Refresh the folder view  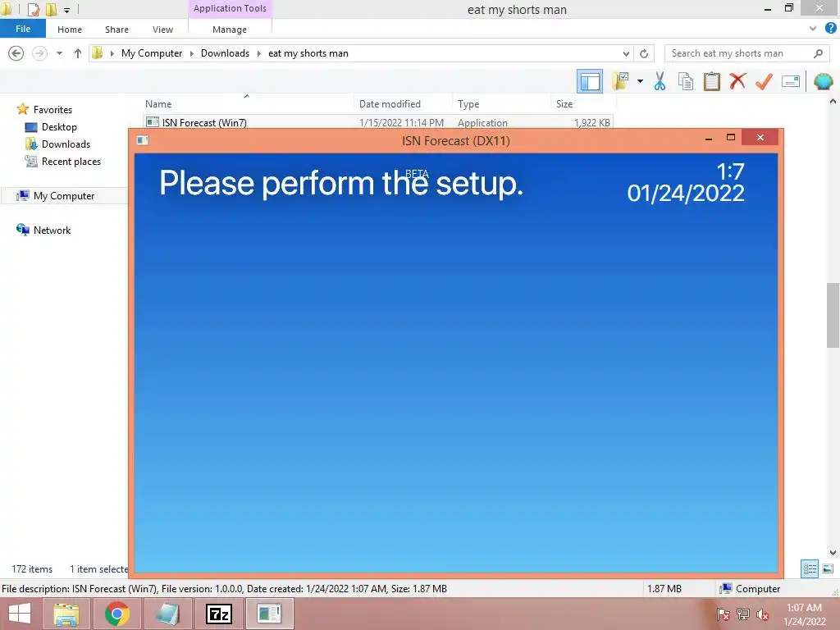tap(644, 53)
